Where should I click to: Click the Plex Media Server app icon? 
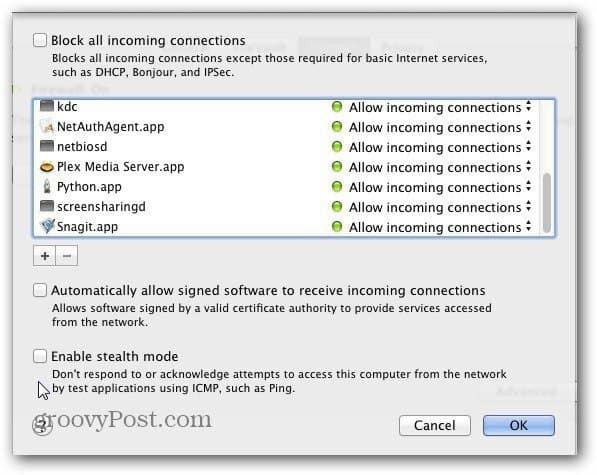tap(47, 167)
